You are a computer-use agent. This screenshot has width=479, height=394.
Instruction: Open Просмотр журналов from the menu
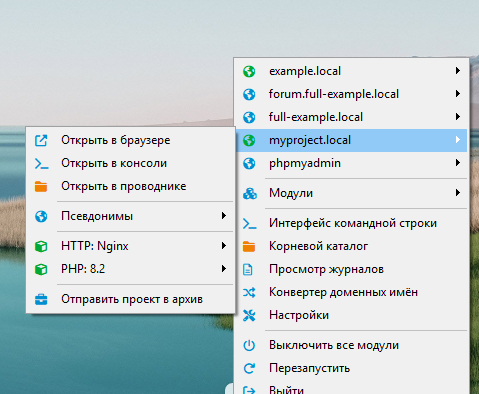click(x=352, y=269)
